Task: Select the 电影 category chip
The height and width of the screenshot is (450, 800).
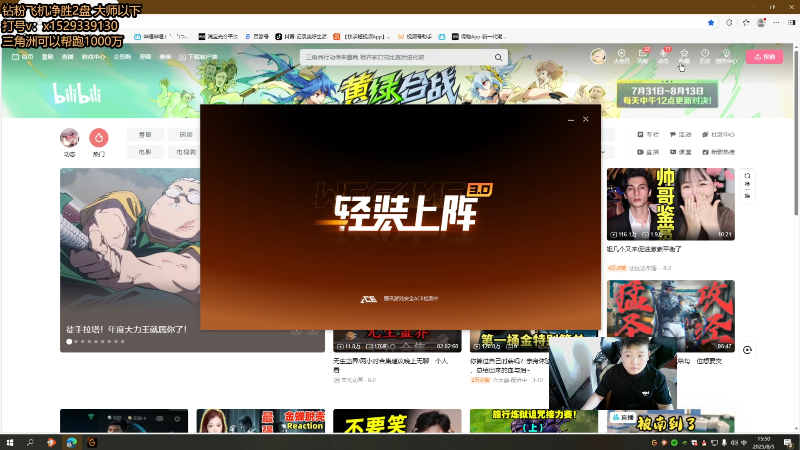Action: tap(145, 152)
